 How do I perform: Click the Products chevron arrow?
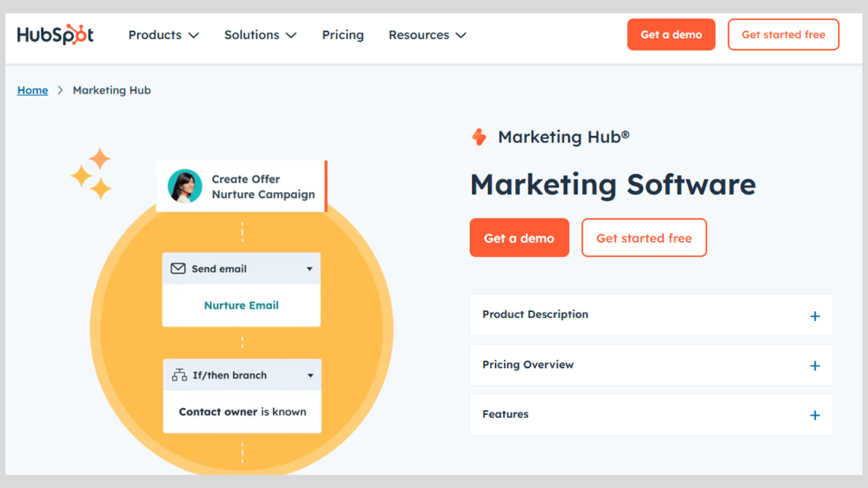tap(194, 35)
